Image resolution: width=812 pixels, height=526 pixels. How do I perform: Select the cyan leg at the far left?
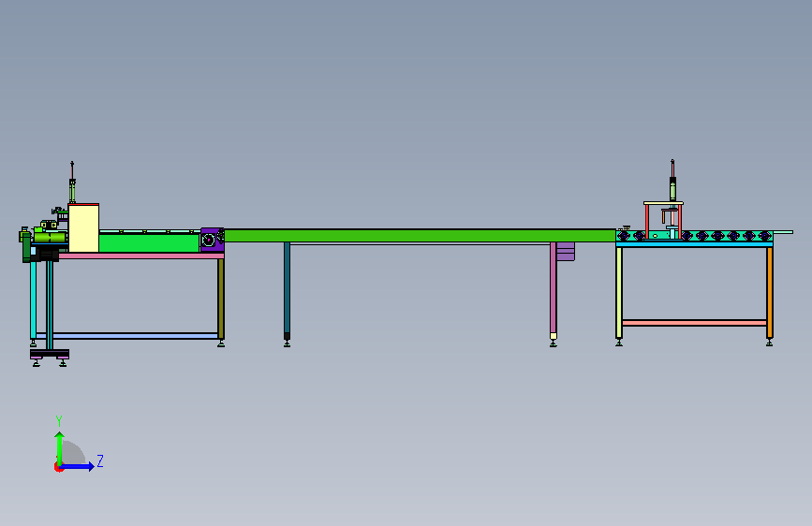click(33, 300)
